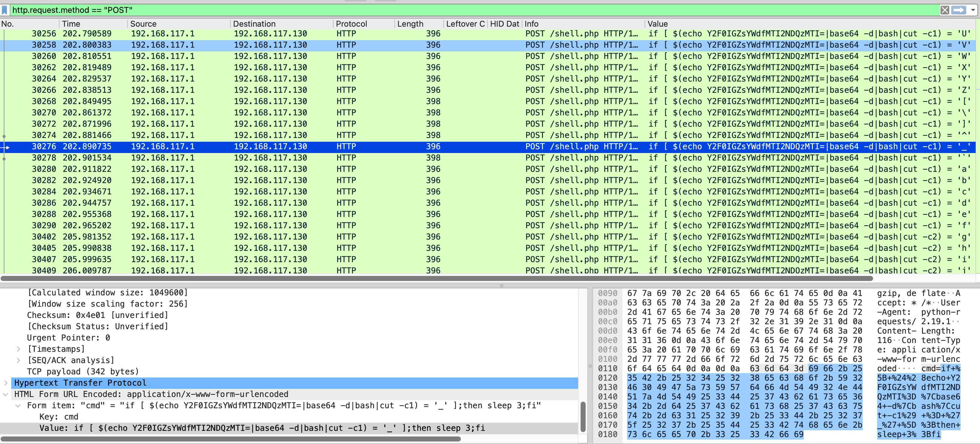Viewport: 980px width, 444px height.
Task: Open the recent filters dropdown arrow
Action: (x=973, y=10)
